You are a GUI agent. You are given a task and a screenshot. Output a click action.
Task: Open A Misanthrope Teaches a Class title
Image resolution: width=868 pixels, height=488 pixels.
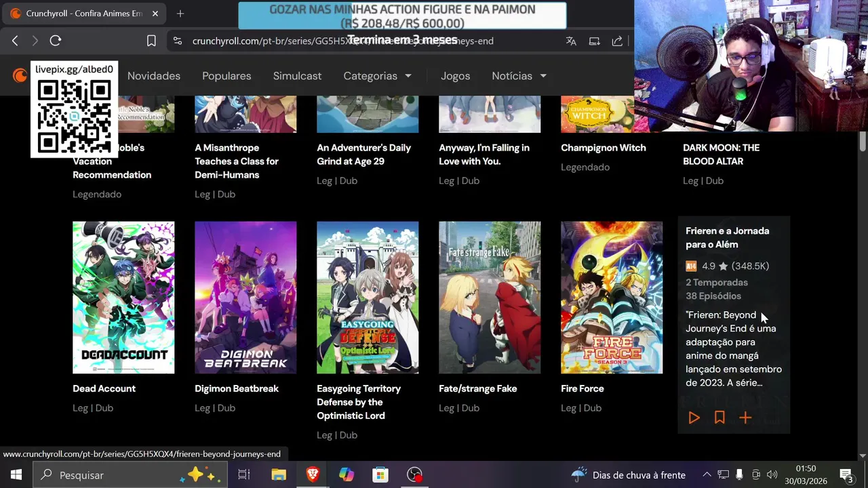pyautogui.click(x=237, y=161)
